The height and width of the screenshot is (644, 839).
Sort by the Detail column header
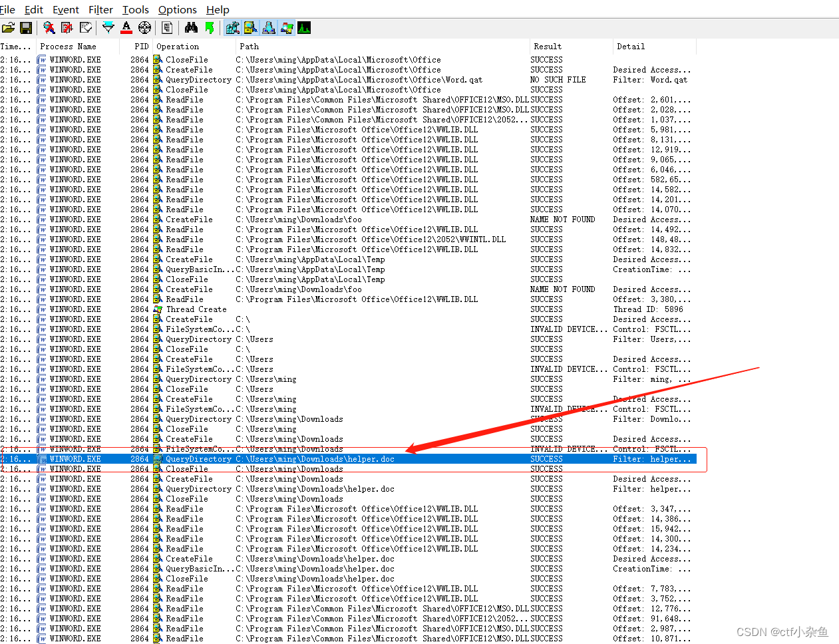[x=654, y=47]
